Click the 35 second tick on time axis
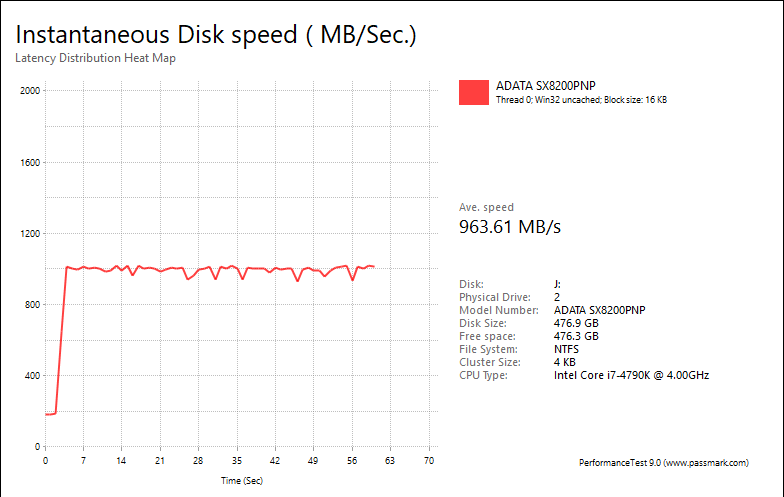The width and height of the screenshot is (784, 497). (x=236, y=461)
